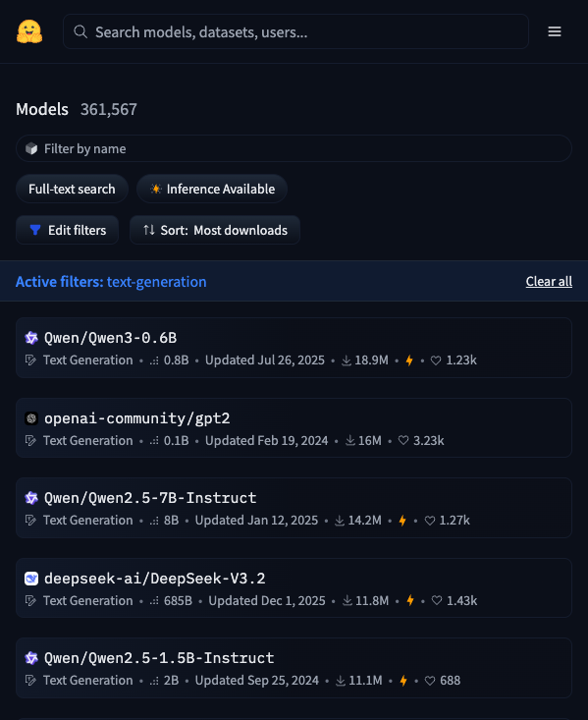Viewport: 588px width, 720px height.
Task: Open the Sort: Most downloads dropdown
Action: pyautogui.click(x=215, y=230)
